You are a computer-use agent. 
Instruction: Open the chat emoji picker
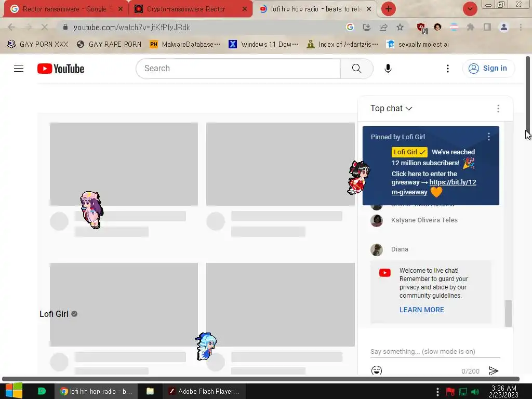377,370
